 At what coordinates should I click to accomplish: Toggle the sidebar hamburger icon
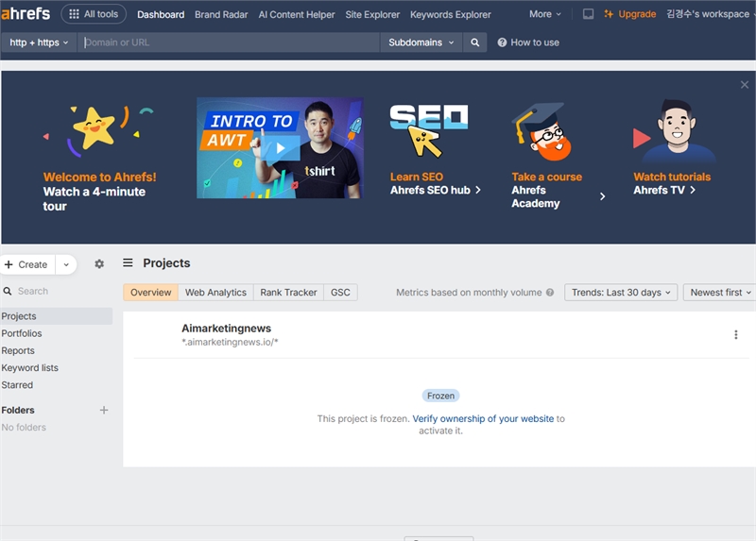[x=128, y=262]
